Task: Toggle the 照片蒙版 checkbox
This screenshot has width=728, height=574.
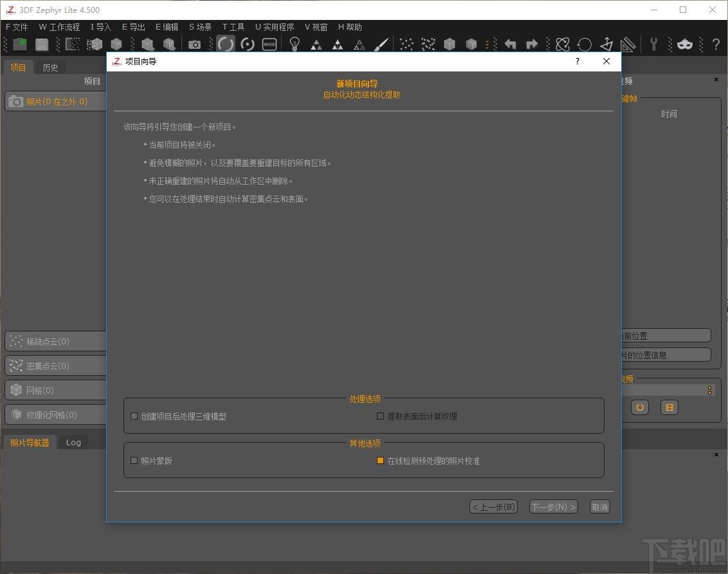Action: point(134,461)
